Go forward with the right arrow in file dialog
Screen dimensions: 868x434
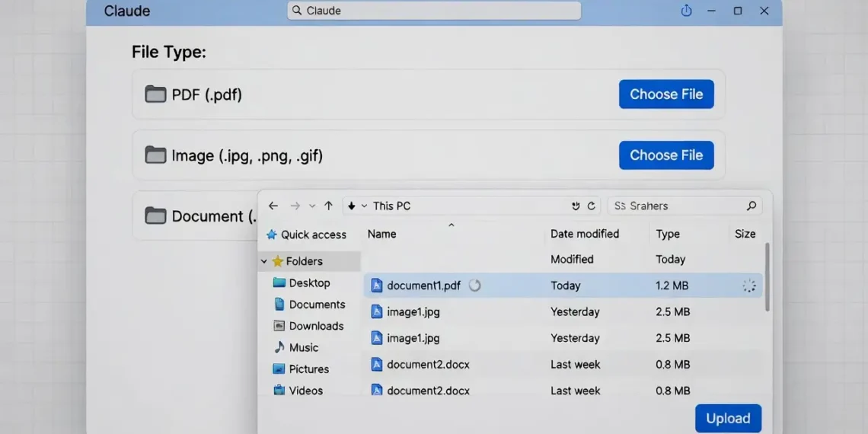[x=295, y=206]
